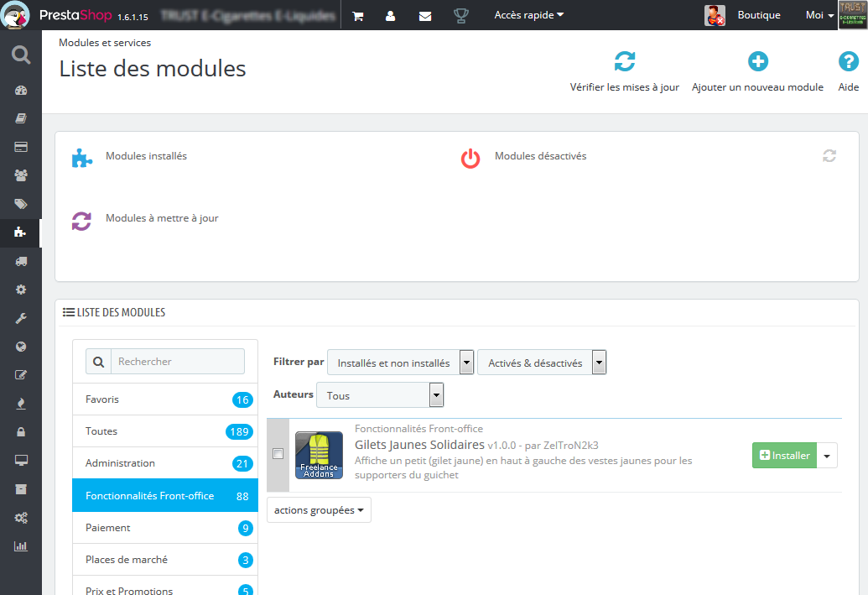
Task: Click Modules installés
Action: (x=146, y=156)
